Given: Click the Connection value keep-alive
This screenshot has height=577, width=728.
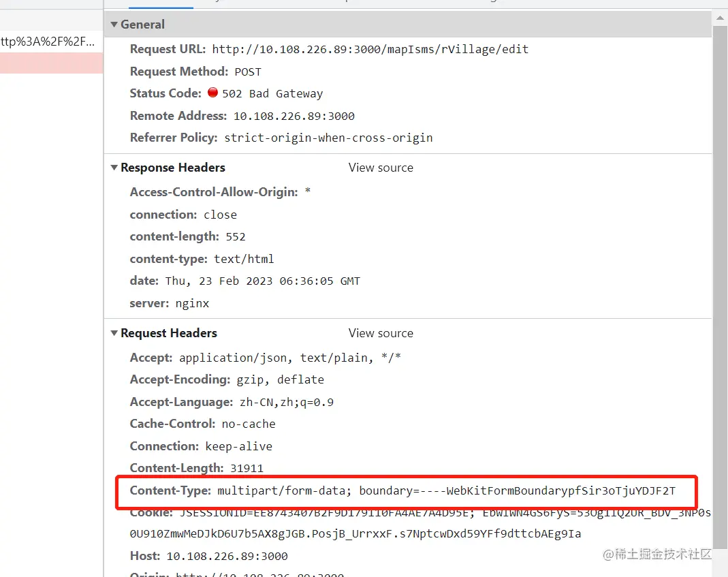Looking at the screenshot, I should coord(238,447).
